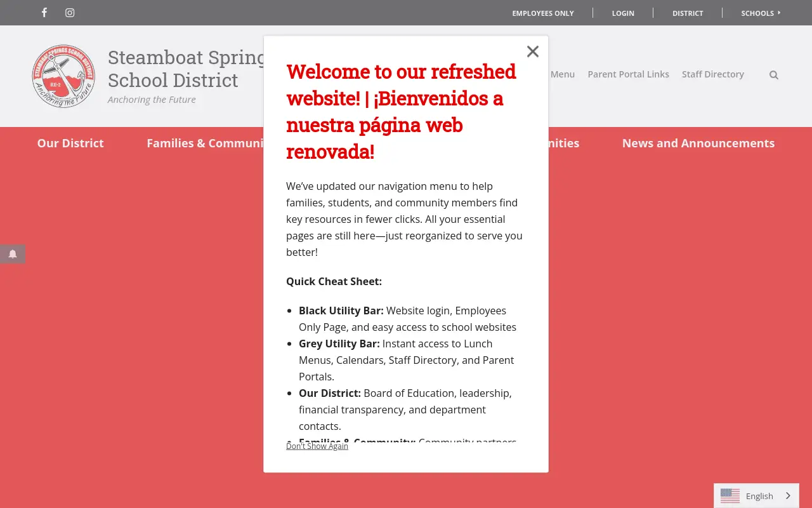Click the Quick Cheat Sheet heading
Image resolution: width=812 pixels, height=508 pixels.
click(334, 281)
